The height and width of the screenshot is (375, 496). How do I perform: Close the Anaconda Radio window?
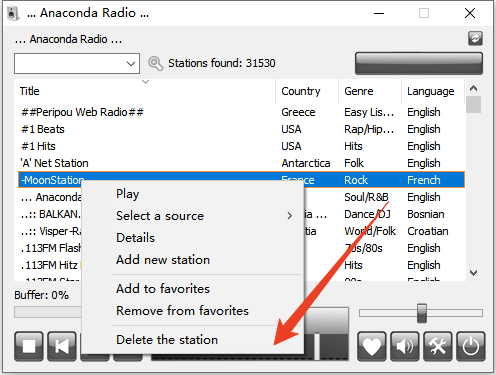pos(470,13)
